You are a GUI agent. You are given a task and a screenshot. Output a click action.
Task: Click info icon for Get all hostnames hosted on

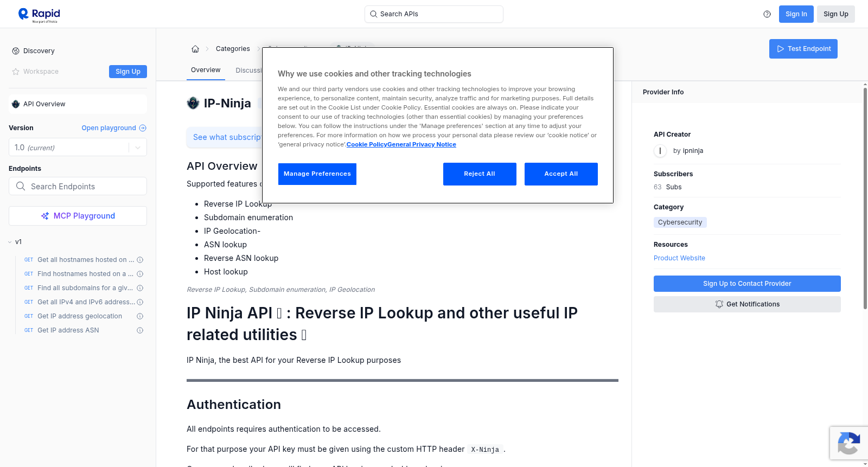pyautogui.click(x=140, y=260)
